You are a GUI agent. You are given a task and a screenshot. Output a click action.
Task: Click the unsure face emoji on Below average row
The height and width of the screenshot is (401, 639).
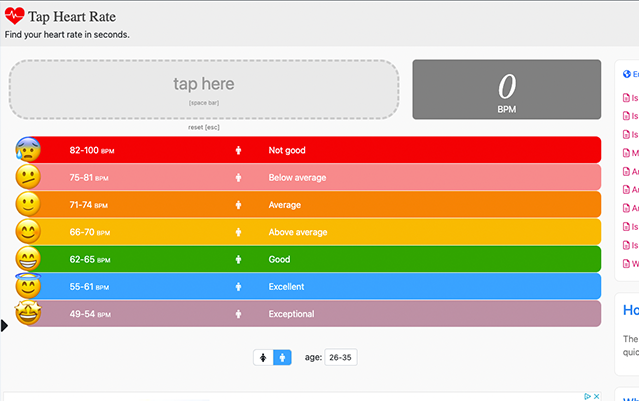click(28, 177)
